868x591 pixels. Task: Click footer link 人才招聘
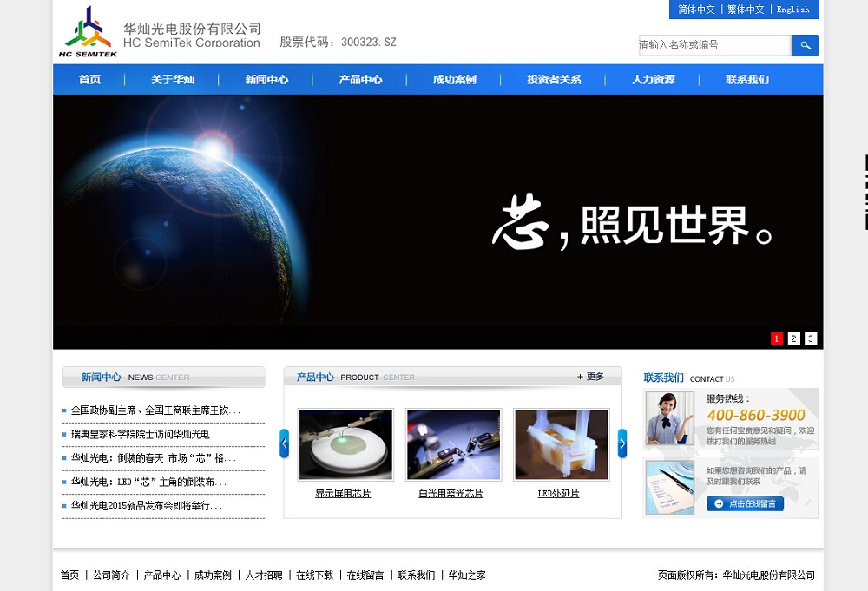264,575
